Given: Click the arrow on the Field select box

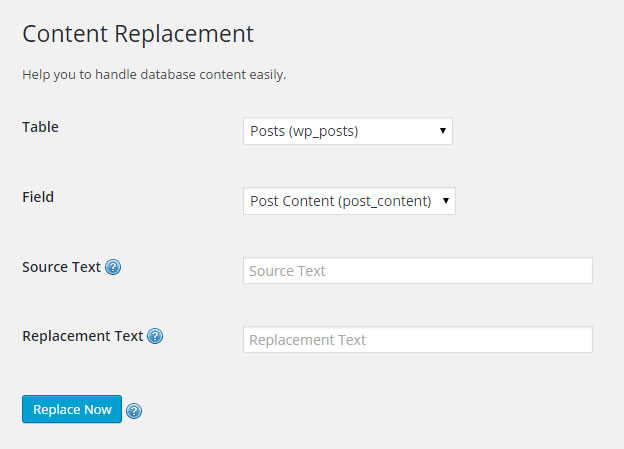Looking at the screenshot, I should pos(446,201).
